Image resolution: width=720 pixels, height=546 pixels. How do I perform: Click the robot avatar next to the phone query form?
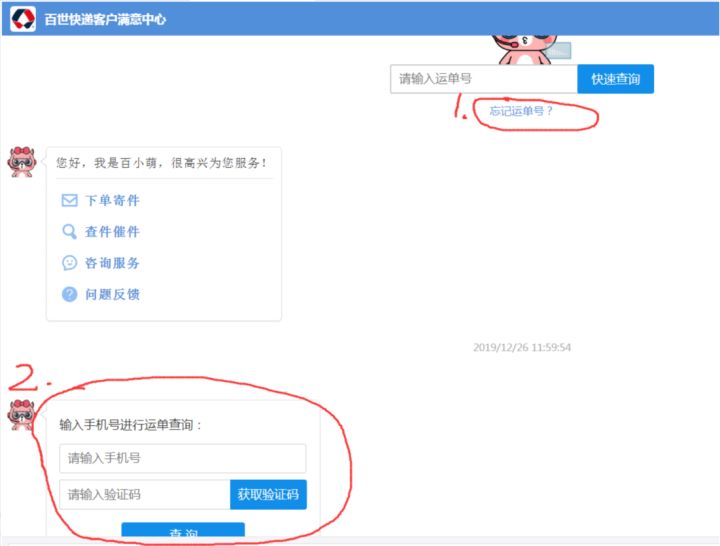click(21, 415)
